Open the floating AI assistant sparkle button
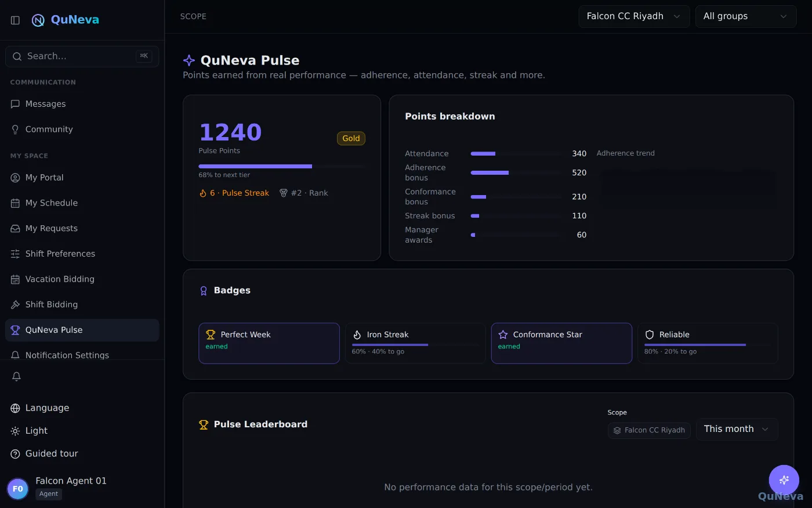 tap(784, 480)
